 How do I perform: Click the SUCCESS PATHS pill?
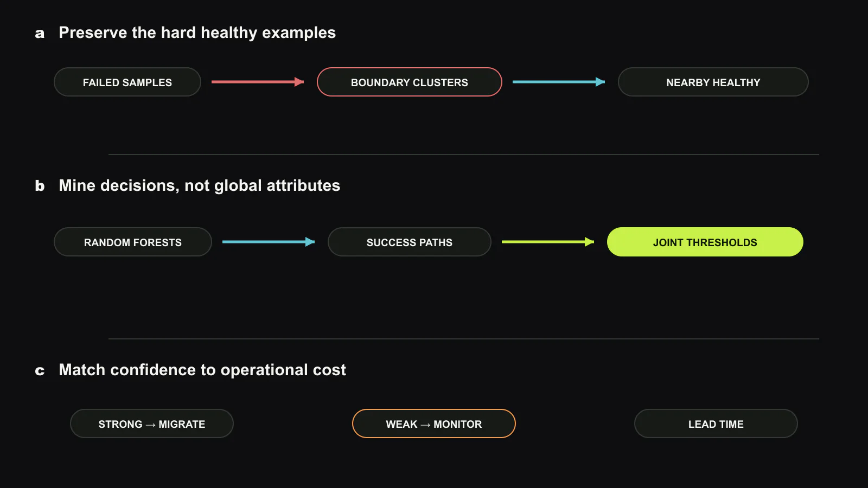coord(410,242)
